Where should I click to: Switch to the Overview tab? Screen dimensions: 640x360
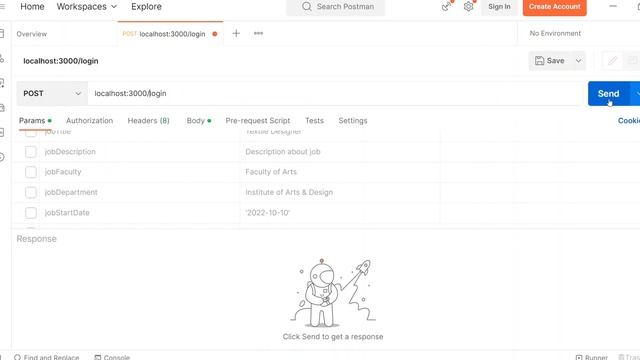point(31,34)
